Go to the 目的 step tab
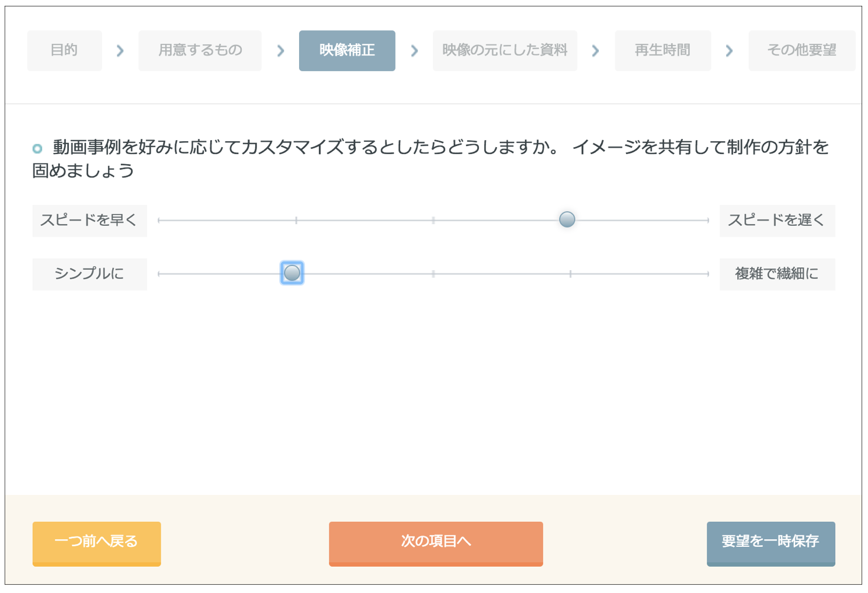 coord(64,51)
